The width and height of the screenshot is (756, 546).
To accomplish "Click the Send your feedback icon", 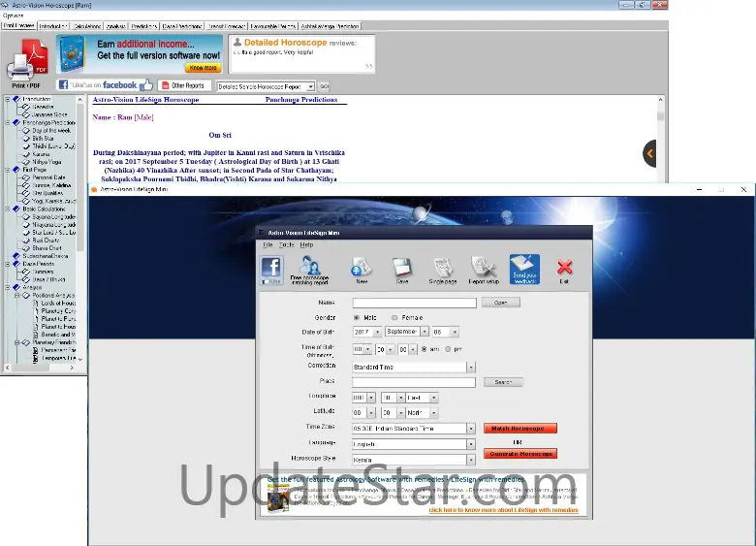I will coord(524,270).
